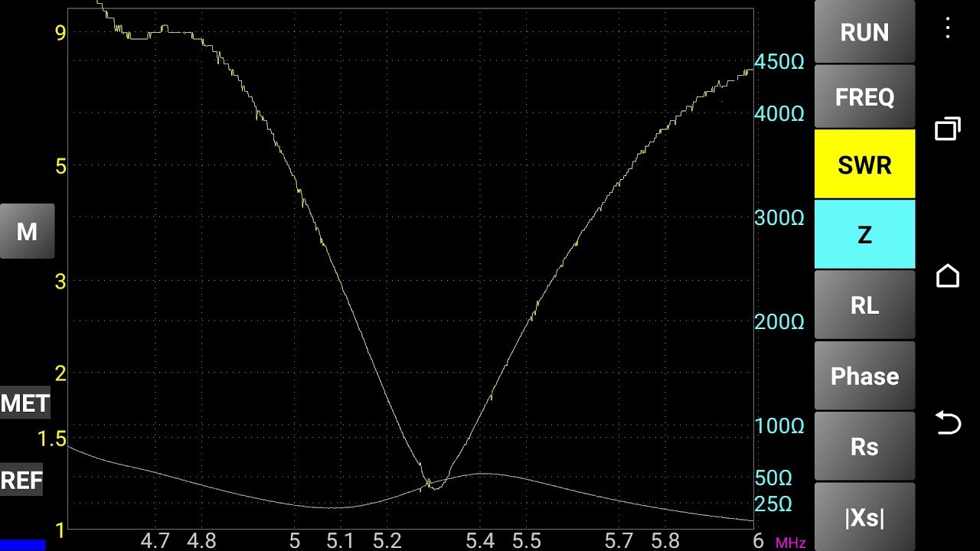The width and height of the screenshot is (980, 551).
Task: Tap the Android back arrow icon
Action: coord(948,422)
